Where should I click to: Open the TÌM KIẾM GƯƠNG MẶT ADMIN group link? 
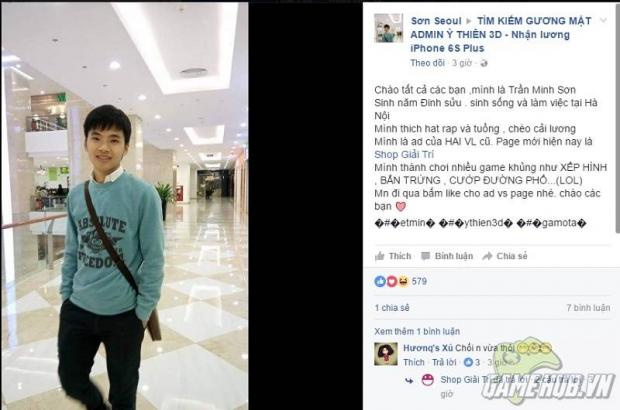pyautogui.click(x=501, y=34)
